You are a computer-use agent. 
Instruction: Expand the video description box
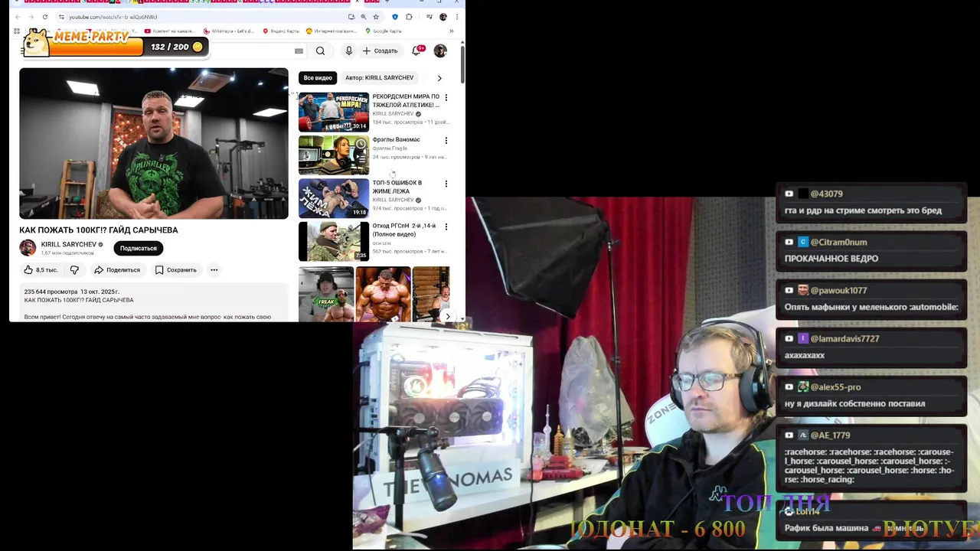[x=154, y=302]
